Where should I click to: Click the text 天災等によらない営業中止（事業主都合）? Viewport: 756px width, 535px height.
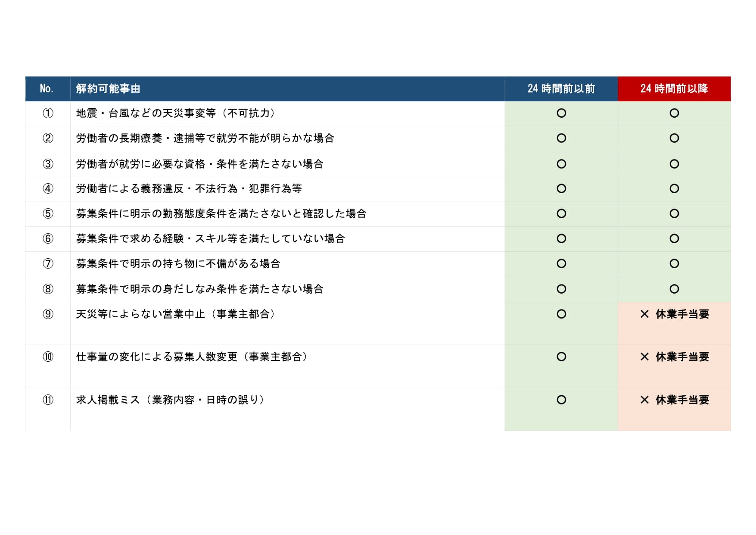click(x=175, y=314)
